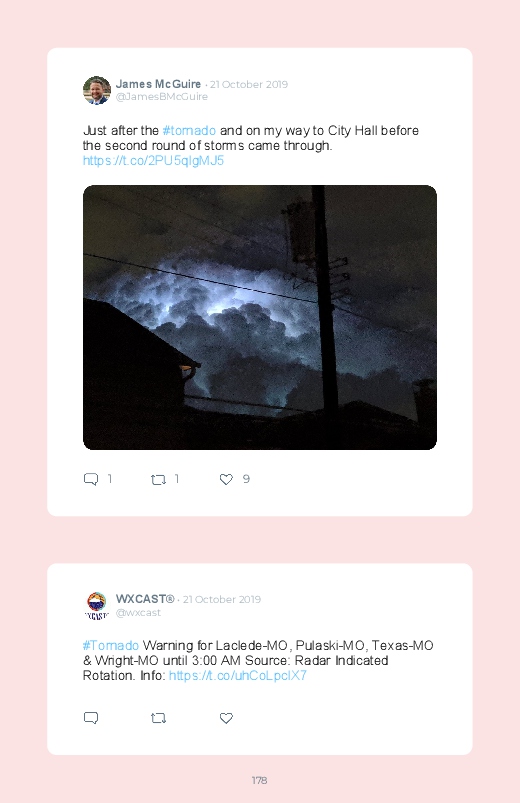Click the reply icon on the WXCAST tweet
The image size is (520, 803).
[x=91, y=718]
